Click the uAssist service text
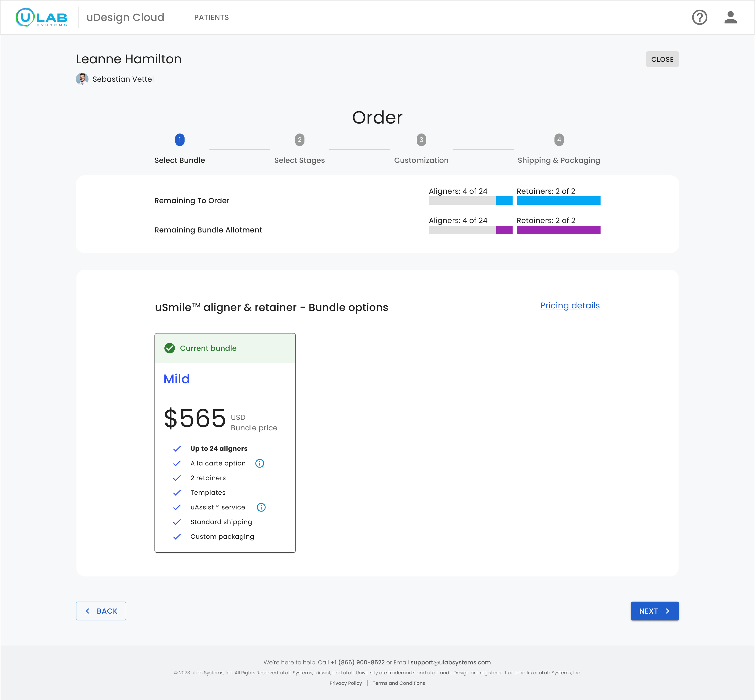The width and height of the screenshot is (755, 700). (218, 507)
